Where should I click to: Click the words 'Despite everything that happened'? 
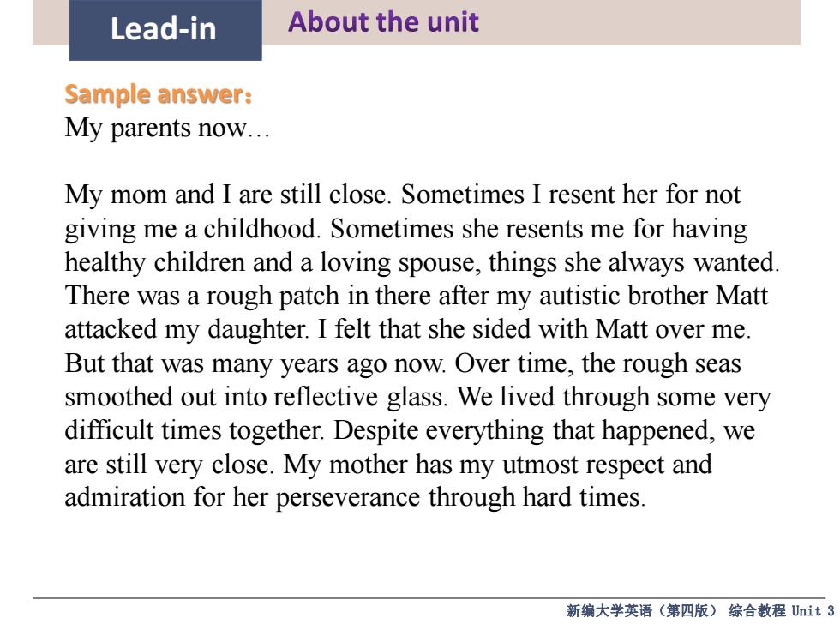point(522,430)
